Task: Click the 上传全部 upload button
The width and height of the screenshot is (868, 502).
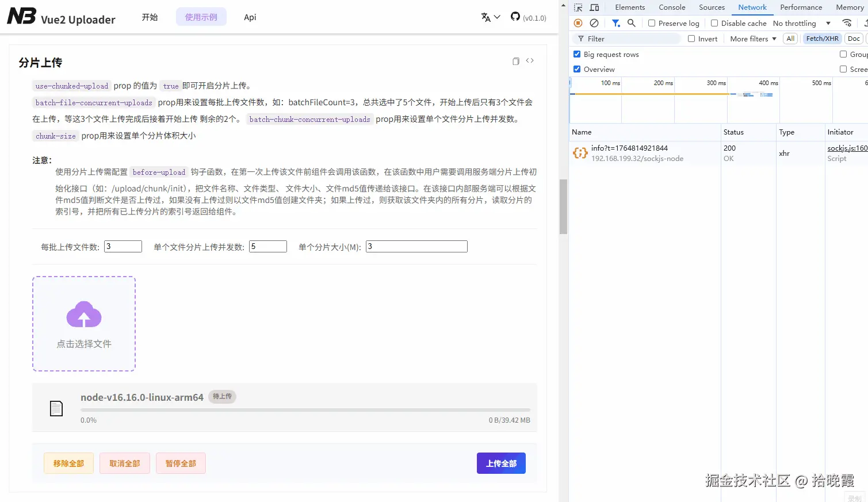Action: click(500, 463)
